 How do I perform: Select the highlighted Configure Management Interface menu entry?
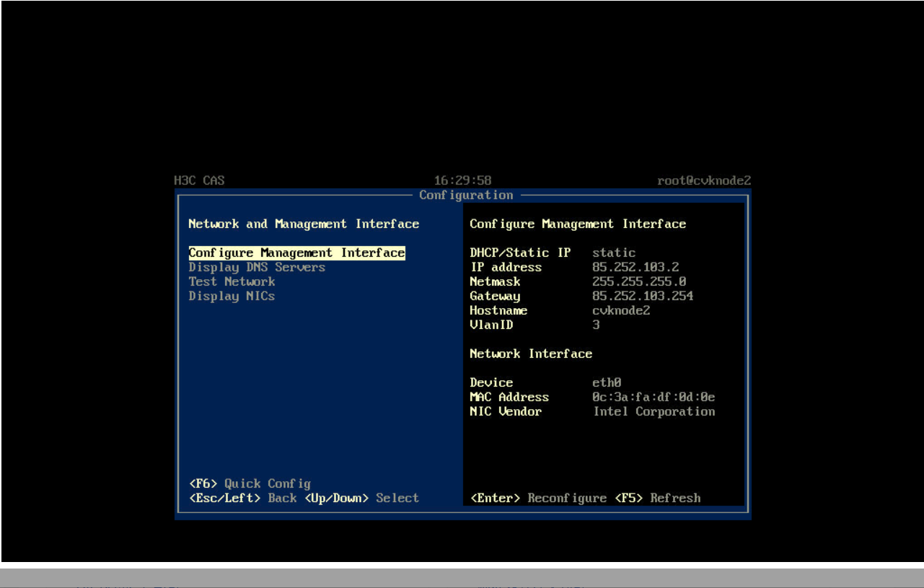coord(296,253)
